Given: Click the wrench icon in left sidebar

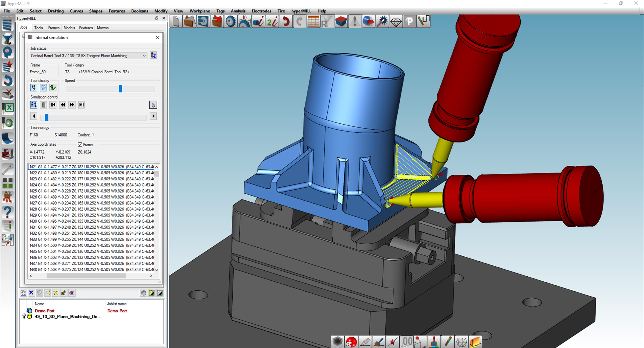Looking at the screenshot, I should [8, 169].
